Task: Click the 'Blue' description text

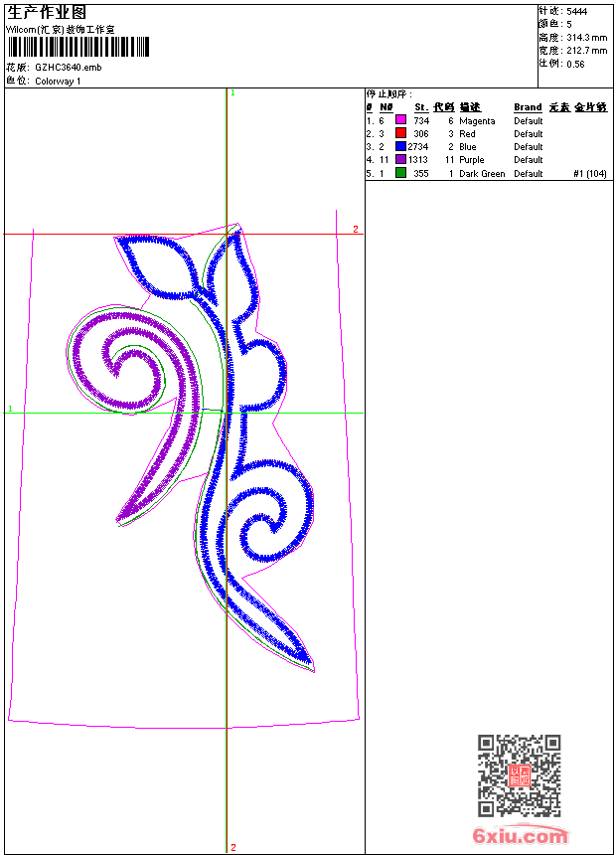Action: (x=468, y=147)
